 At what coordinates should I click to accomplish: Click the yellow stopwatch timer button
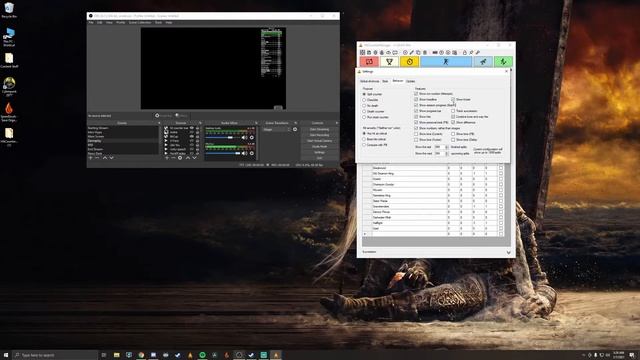coord(409,62)
